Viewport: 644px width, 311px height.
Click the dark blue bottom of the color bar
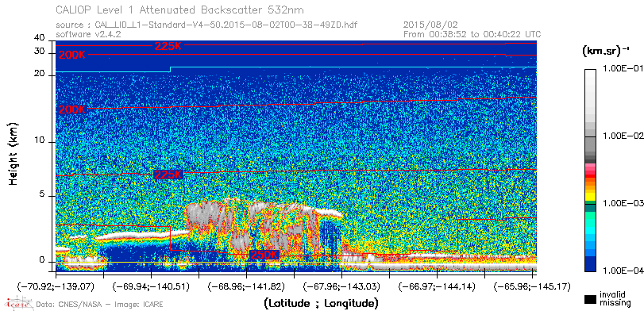coord(590,264)
